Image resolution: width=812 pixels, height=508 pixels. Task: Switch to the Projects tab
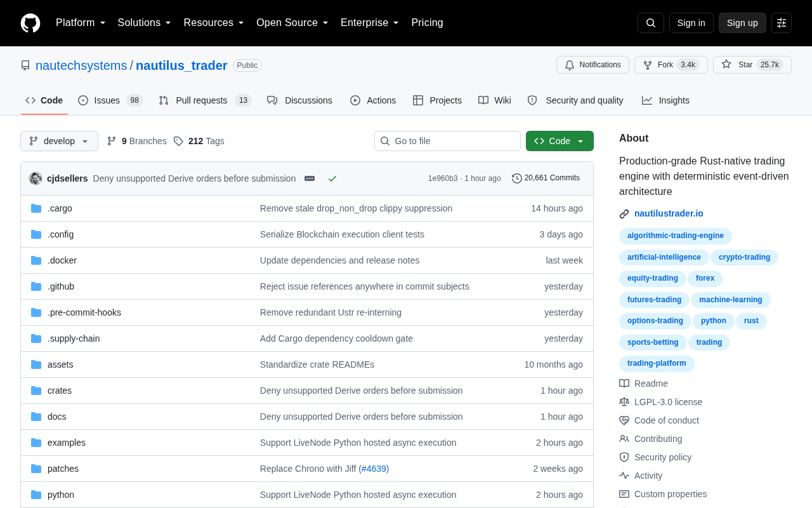click(x=437, y=100)
